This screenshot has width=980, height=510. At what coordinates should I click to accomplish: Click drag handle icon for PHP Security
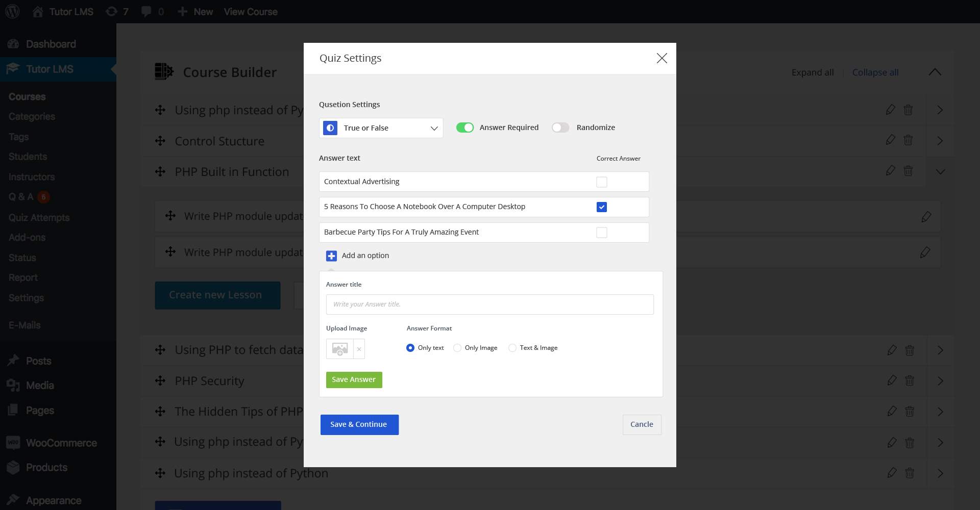(x=160, y=381)
